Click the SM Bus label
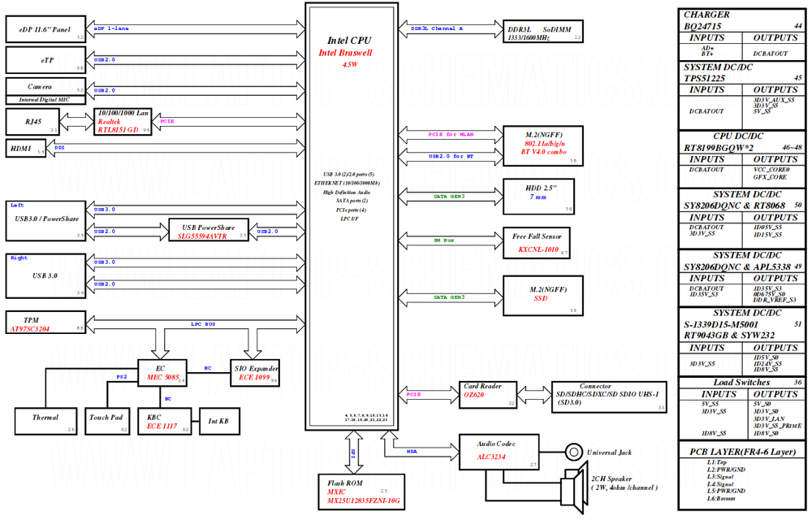 pyautogui.click(x=444, y=240)
